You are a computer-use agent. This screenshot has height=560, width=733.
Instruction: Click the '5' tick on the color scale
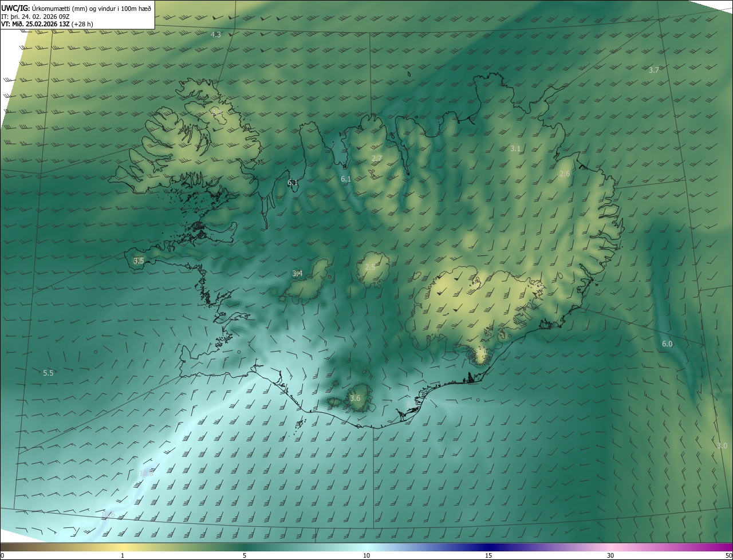pos(245,555)
